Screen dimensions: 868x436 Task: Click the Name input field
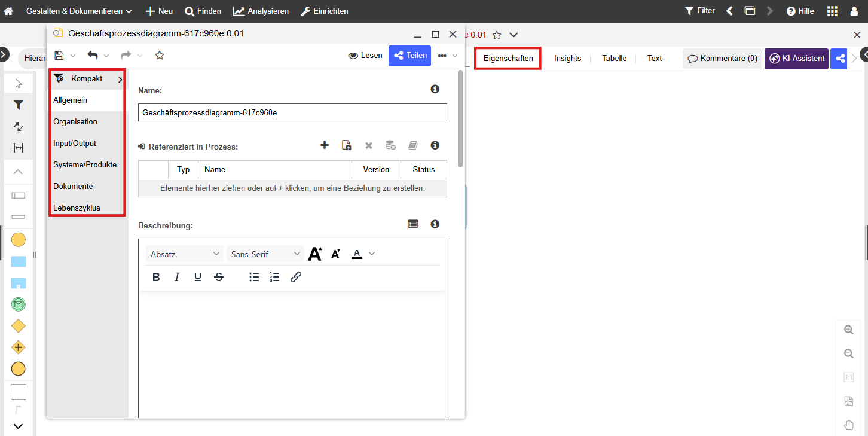tap(292, 112)
